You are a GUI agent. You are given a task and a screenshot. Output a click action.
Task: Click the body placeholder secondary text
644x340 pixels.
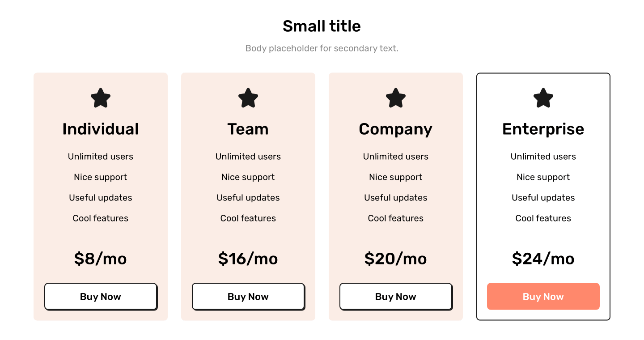point(322,48)
